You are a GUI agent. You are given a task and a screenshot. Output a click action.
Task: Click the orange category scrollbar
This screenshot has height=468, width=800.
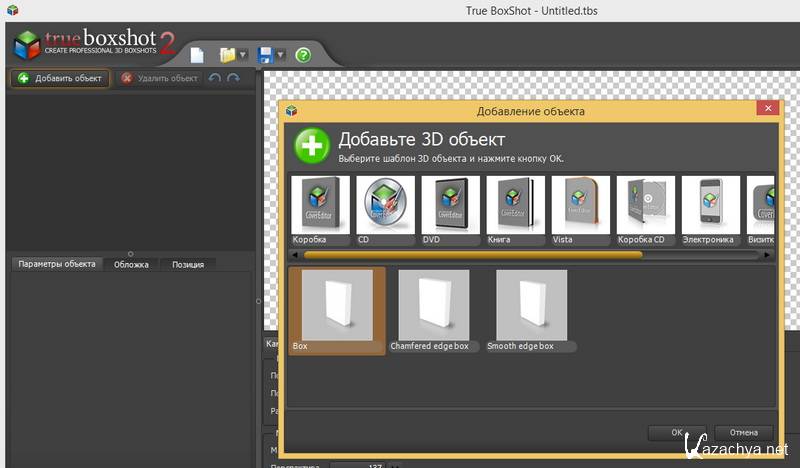tap(472, 254)
